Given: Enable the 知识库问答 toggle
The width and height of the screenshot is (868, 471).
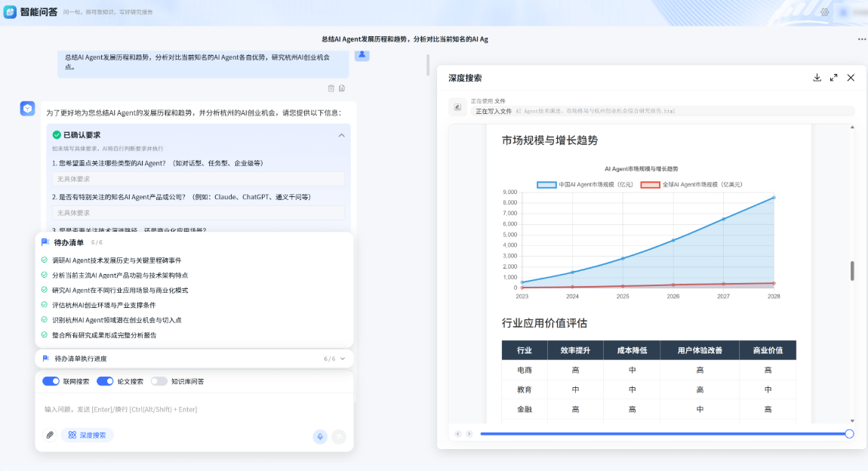Looking at the screenshot, I should [159, 381].
